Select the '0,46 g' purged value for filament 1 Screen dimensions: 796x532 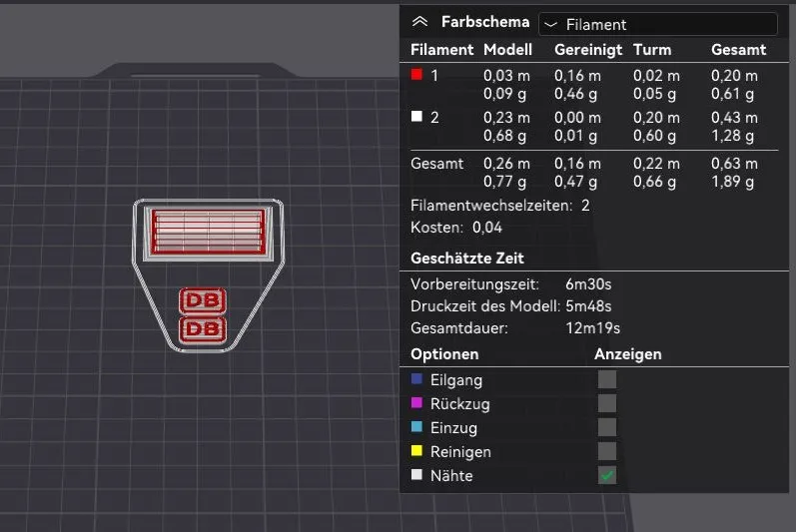(x=575, y=93)
